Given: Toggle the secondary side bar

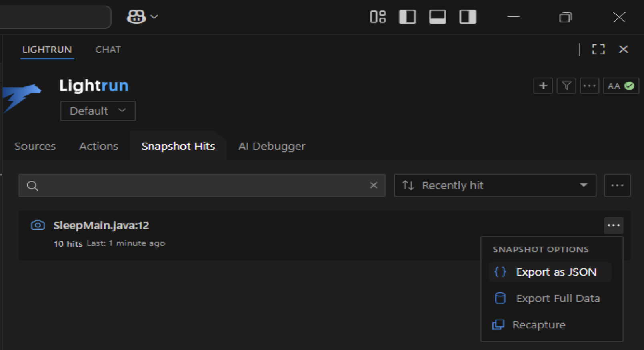Looking at the screenshot, I should click(467, 17).
